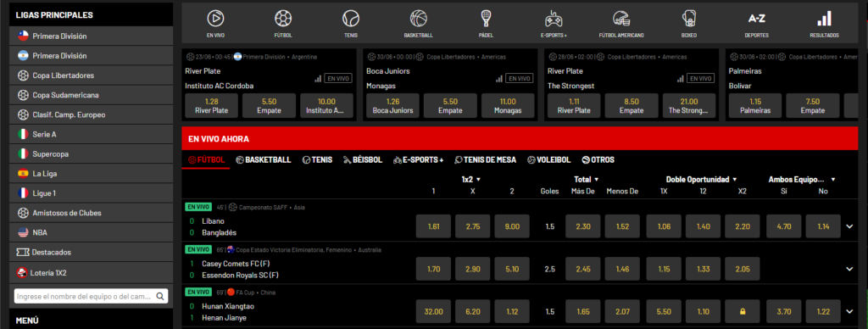868x329 pixels.
Task: Select odds 32.00 for Hunan Xiangtao win
Action: pos(433,312)
